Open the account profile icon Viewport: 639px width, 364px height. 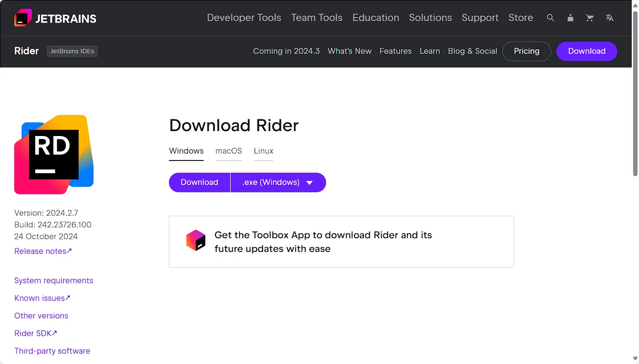[x=570, y=18]
